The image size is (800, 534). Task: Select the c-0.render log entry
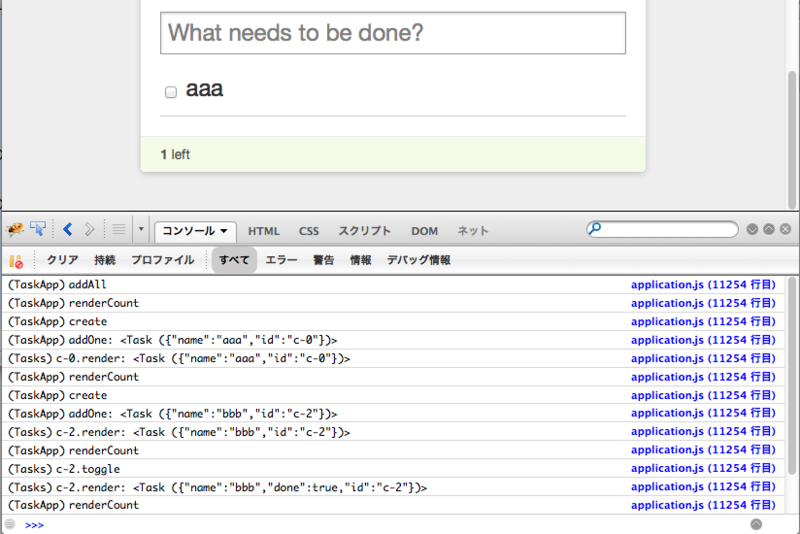click(393, 359)
